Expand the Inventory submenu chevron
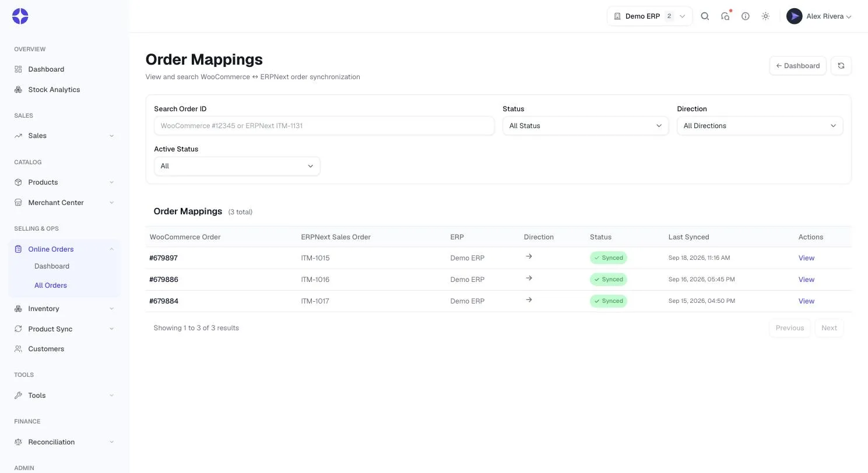Image resolution: width=868 pixels, height=473 pixels. coord(111,309)
